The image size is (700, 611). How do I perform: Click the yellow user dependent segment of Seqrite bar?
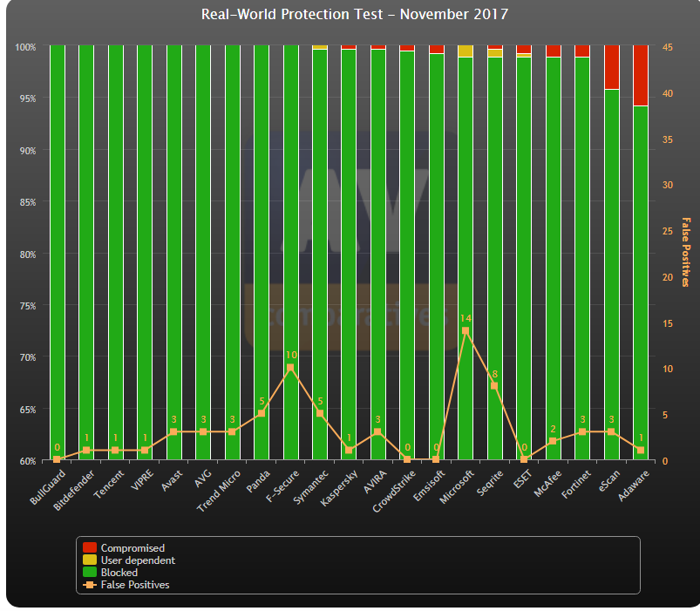coord(494,53)
